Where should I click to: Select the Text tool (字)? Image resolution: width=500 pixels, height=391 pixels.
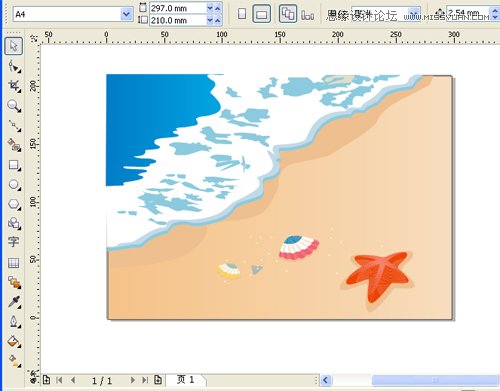(14, 242)
